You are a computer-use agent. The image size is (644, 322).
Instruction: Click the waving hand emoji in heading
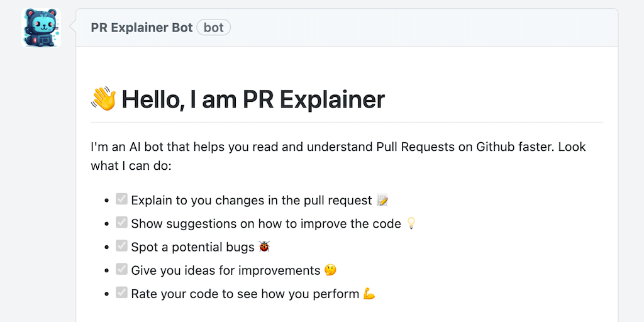(104, 99)
